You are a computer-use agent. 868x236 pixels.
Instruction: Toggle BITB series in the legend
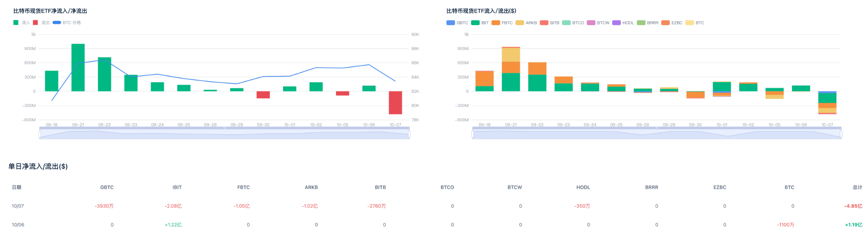pos(549,23)
